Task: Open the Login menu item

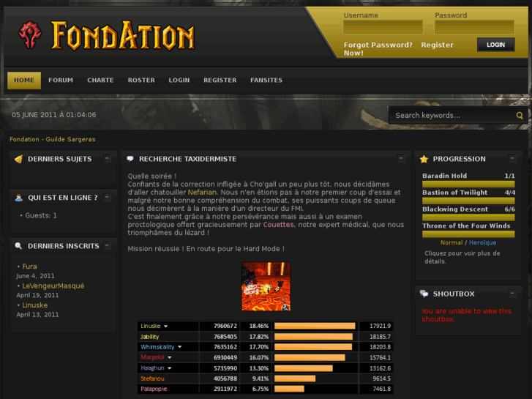Action: click(x=179, y=80)
